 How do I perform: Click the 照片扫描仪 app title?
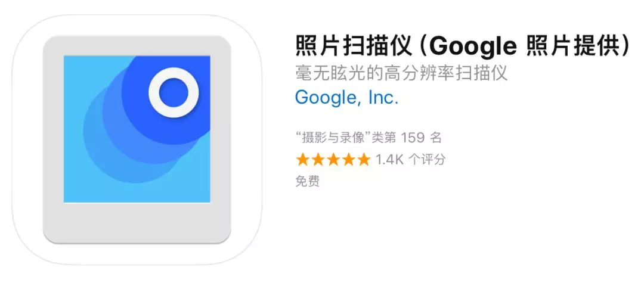point(353,46)
